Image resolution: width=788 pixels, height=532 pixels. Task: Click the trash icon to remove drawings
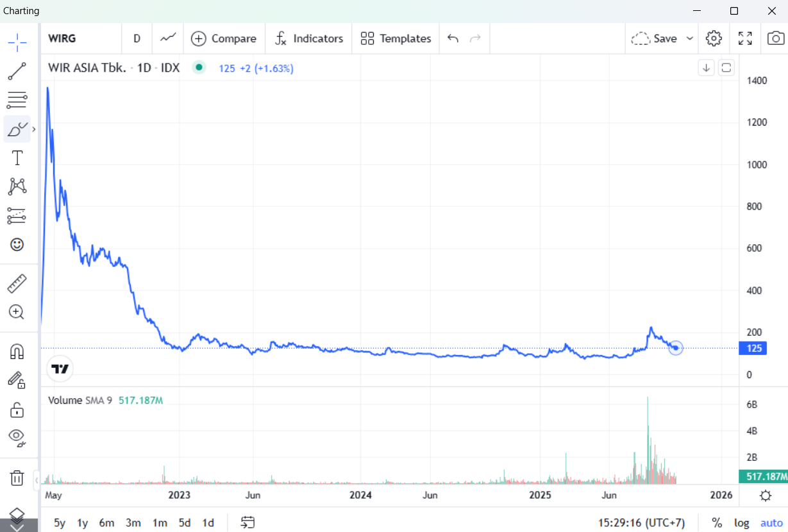(x=17, y=478)
